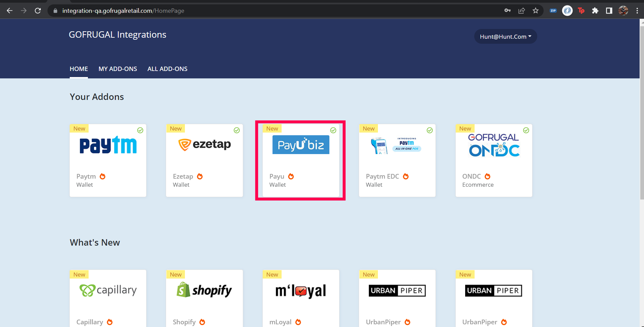Open the Extensions puzzle menu
Screen dimensions: 644x327
click(595, 11)
